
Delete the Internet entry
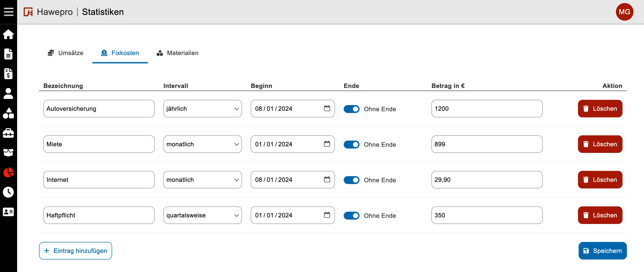click(600, 179)
